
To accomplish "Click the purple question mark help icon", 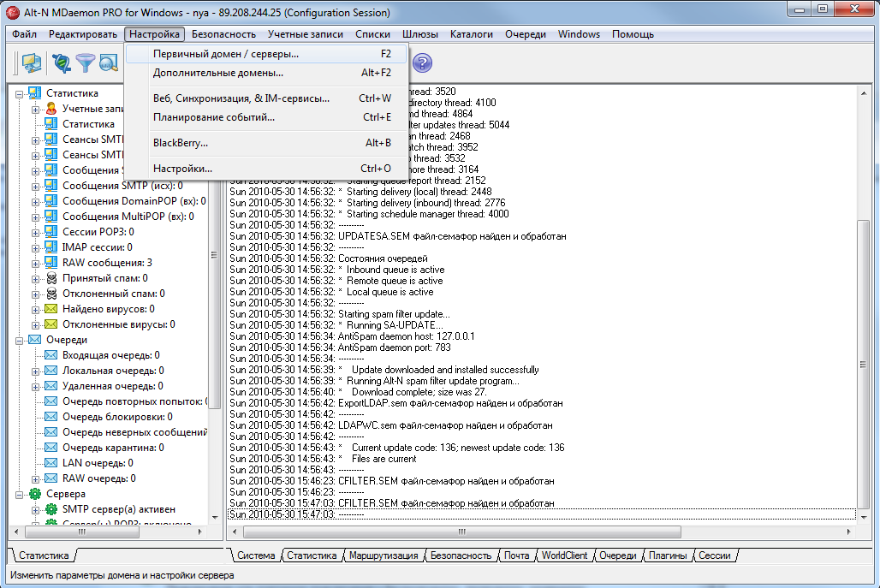I will click(422, 62).
